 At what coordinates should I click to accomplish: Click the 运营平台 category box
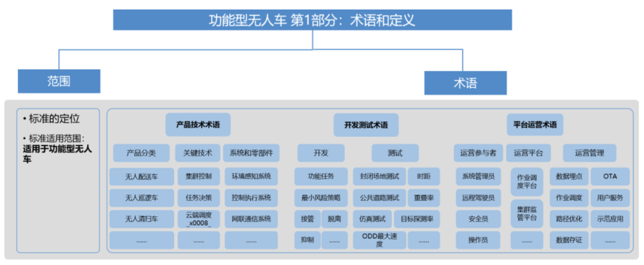[x=528, y=153]
